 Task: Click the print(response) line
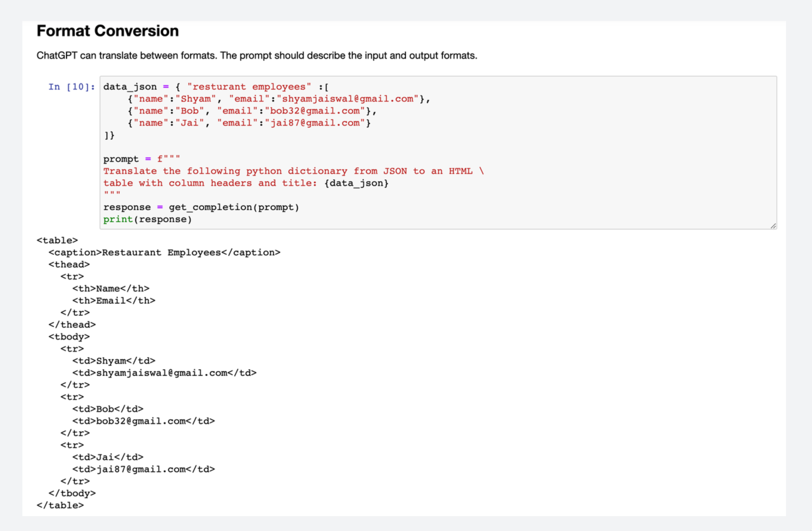147,220
